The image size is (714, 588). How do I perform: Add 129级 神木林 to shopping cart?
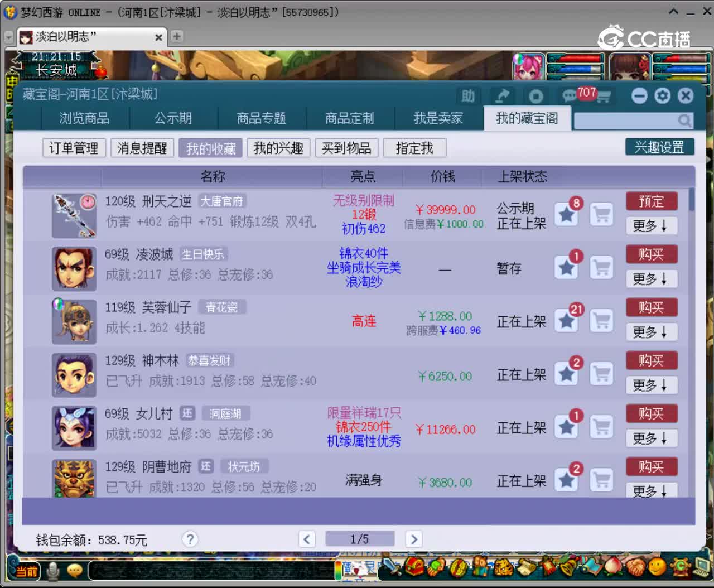pos(601,374)
